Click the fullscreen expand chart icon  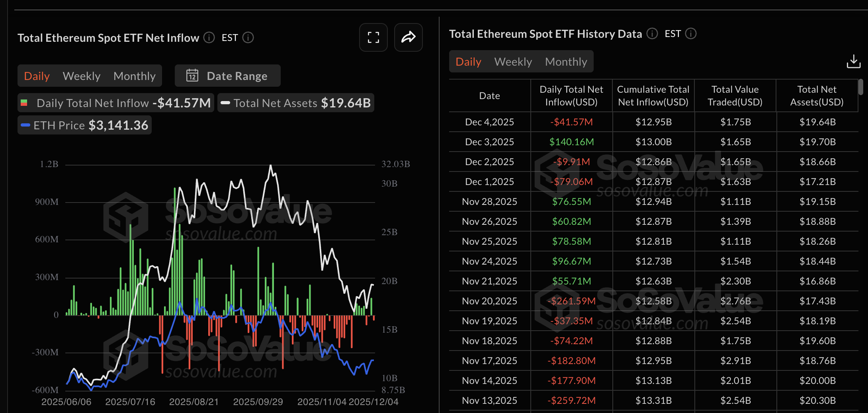(373, 37)
